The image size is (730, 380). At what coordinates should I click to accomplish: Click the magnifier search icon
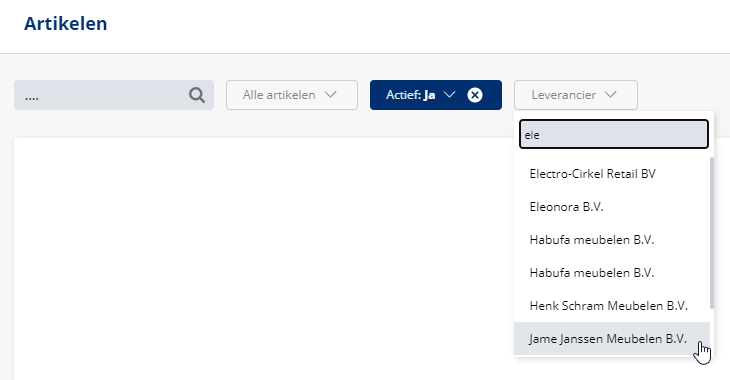click(197, 95)
